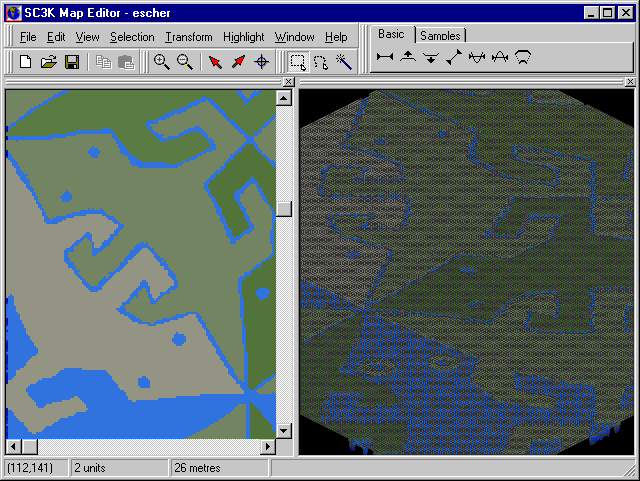Click horizontal scrollbar right arrow
The image size is (640, 481).
pyautogui.click(x=268, y=447)
